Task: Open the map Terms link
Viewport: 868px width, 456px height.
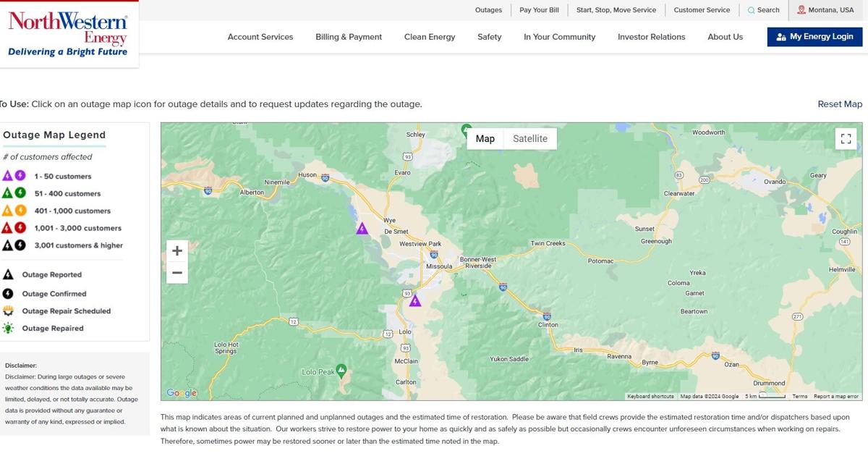Action: tap(799, 397)
